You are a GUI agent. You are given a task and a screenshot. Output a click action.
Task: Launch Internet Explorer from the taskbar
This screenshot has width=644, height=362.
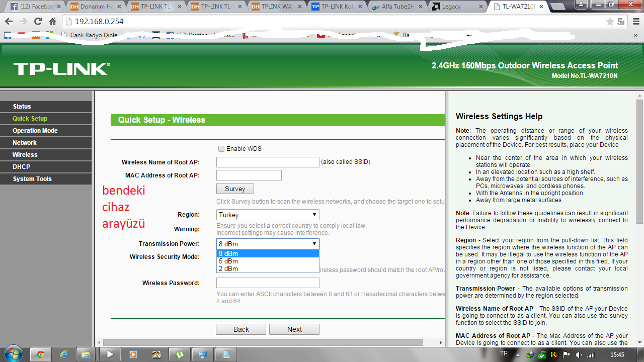coord(64,354)
